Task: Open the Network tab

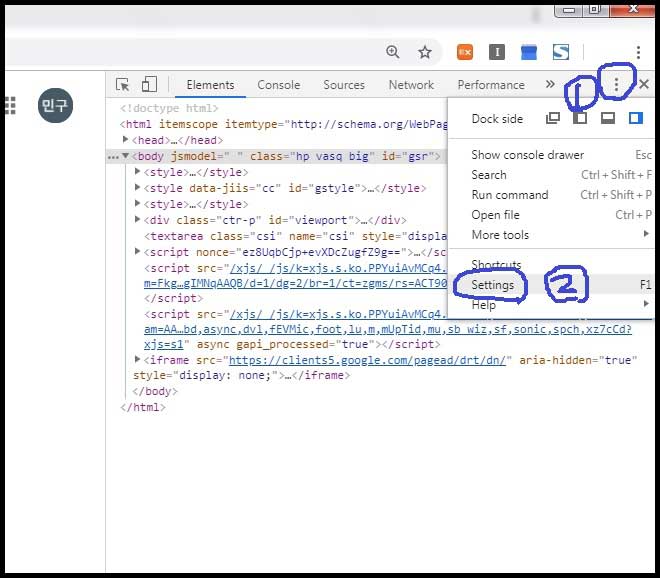Action: click(411, 85)
